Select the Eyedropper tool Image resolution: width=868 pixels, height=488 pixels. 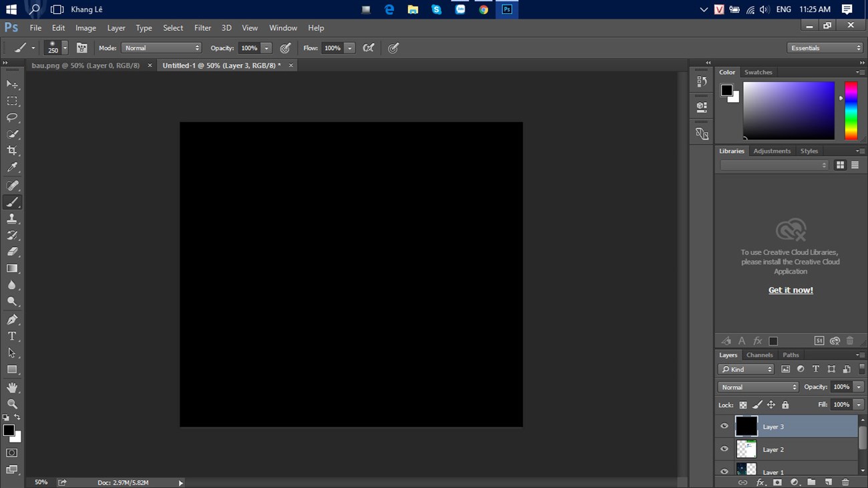click(12, 168)
